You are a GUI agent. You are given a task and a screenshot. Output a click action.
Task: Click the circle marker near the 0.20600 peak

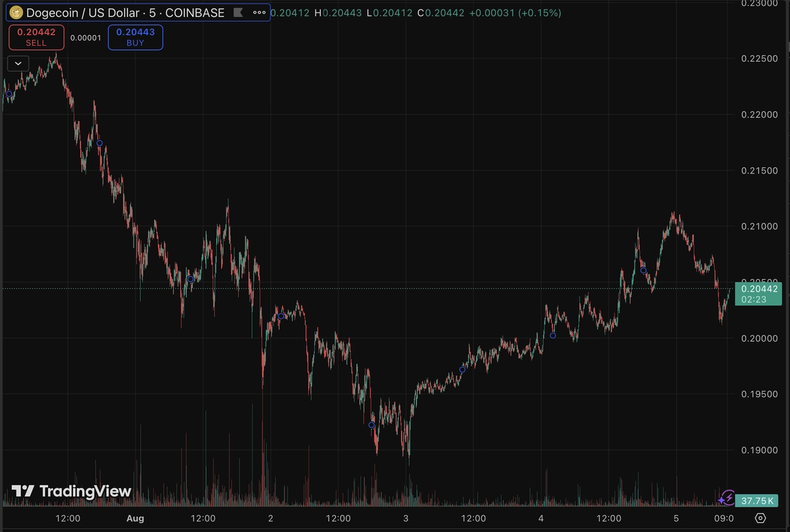(643, 270)
